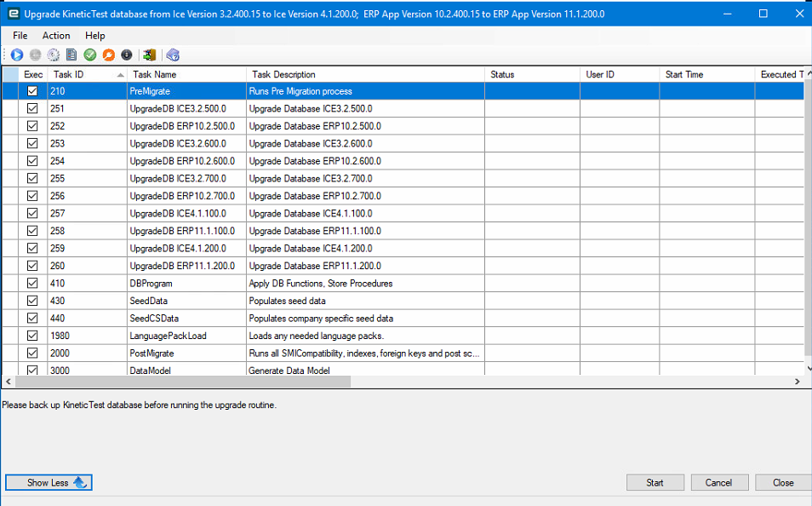Viewport: 812px width, 506px height.
Task: Click the horizontal scrollbar thumb
Action: click(183, 382)
